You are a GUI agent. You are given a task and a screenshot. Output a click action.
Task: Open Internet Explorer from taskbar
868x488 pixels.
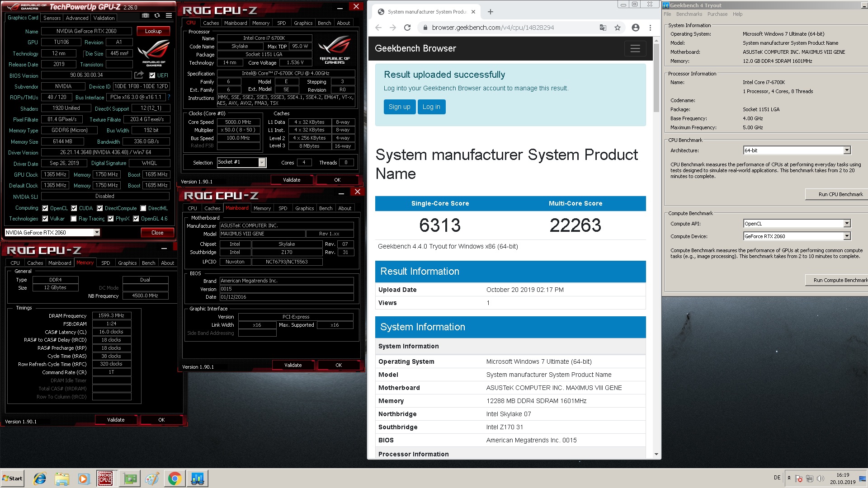click(x=40, y=479)
